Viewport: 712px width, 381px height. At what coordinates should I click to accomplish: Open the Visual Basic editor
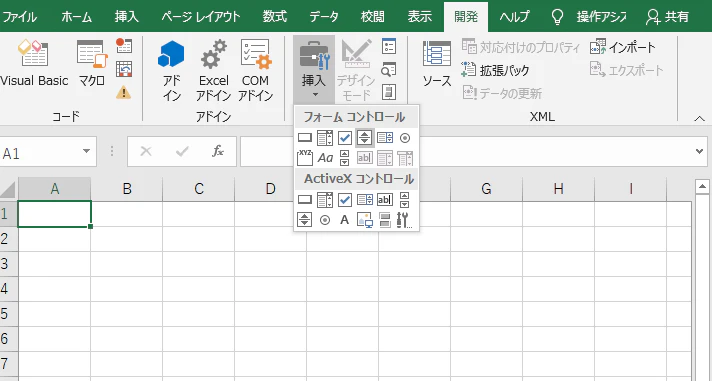click(34, 63)
